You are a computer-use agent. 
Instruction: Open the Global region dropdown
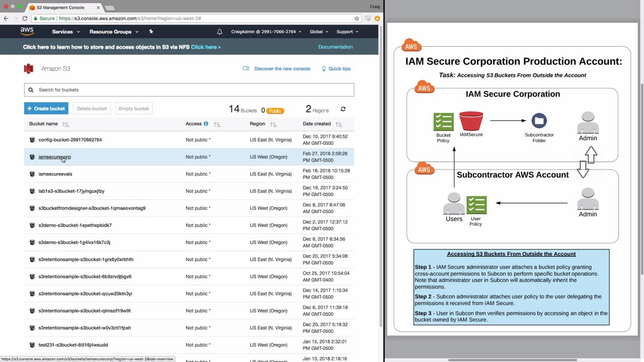[x=318, y=32]
